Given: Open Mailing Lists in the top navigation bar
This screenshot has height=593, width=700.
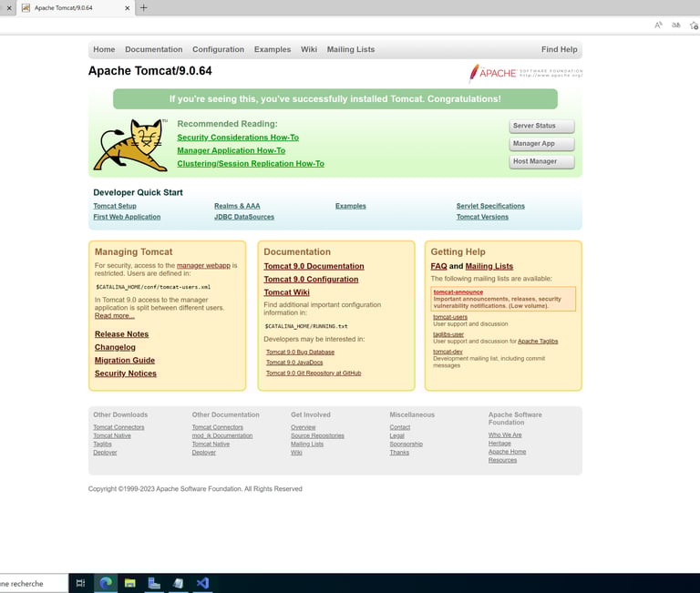Looking at the screenshot, I should 351,49.
